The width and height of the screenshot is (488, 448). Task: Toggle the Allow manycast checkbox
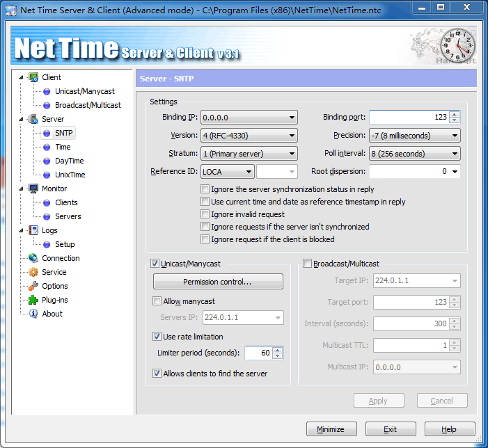[x=157, y=301]
